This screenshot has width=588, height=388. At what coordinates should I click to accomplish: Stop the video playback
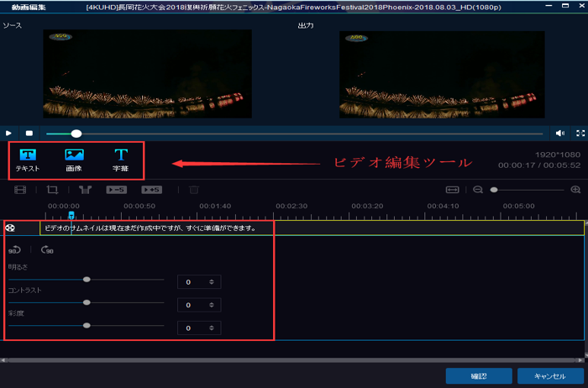(x=29, y=133)
